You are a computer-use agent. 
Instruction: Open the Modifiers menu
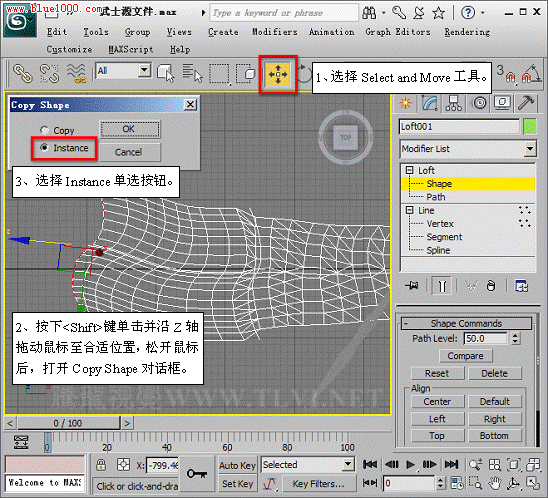point(275,32)
